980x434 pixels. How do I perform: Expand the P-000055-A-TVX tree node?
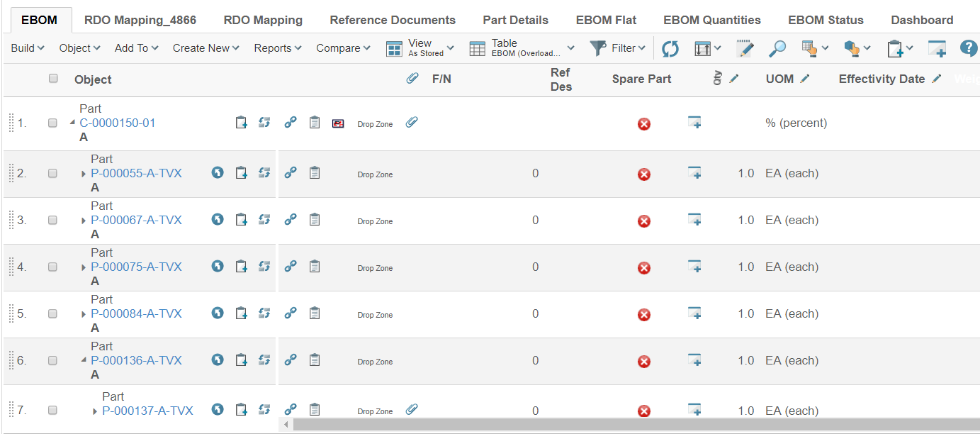tap(84, 174)
